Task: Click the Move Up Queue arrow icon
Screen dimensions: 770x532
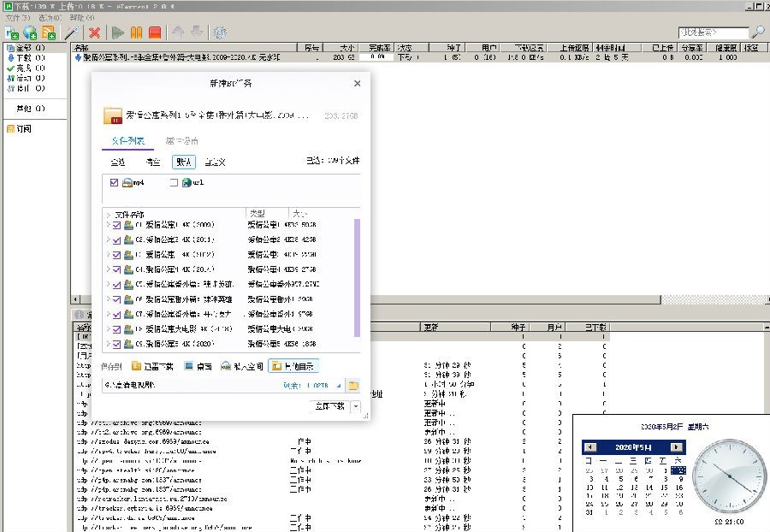Action: (178, 33)
